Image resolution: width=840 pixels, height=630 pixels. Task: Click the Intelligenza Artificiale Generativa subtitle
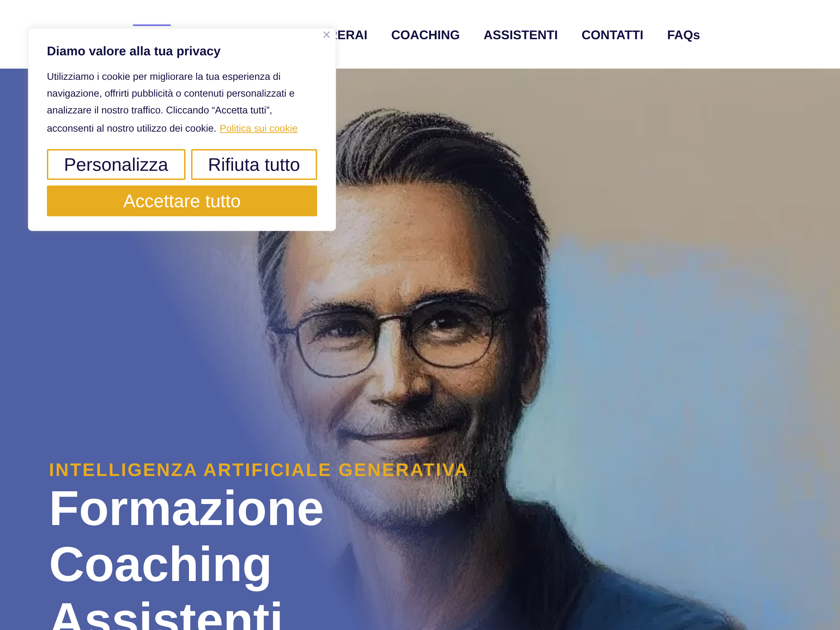258,470
